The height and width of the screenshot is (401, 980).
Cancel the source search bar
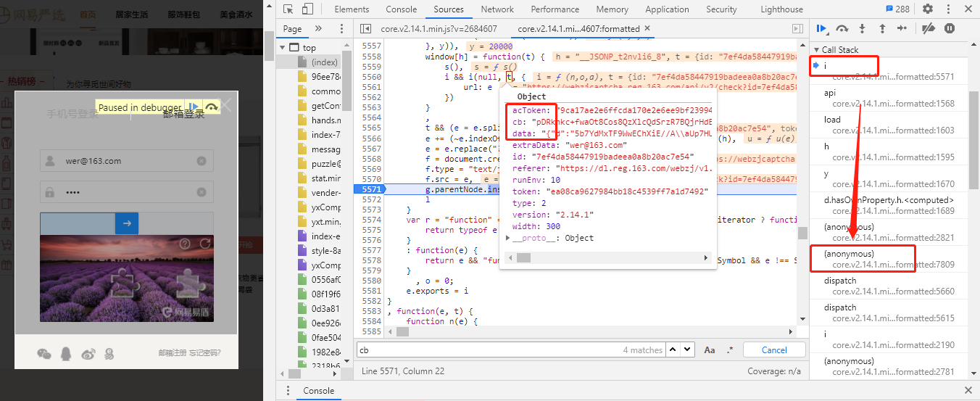point(774,350)
